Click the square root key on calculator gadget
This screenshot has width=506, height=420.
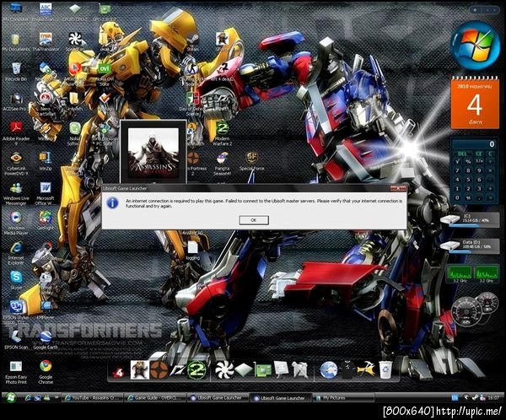pos(457,161)
